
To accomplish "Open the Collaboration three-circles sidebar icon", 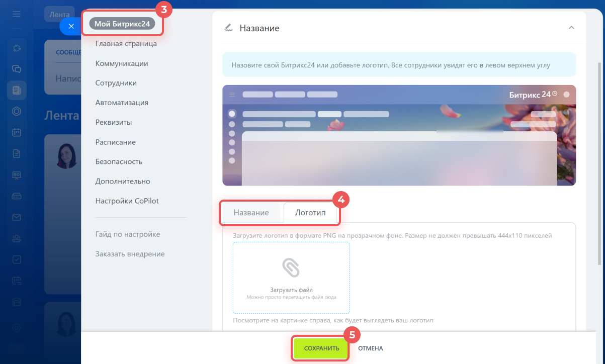I will (x=17, y=48).
